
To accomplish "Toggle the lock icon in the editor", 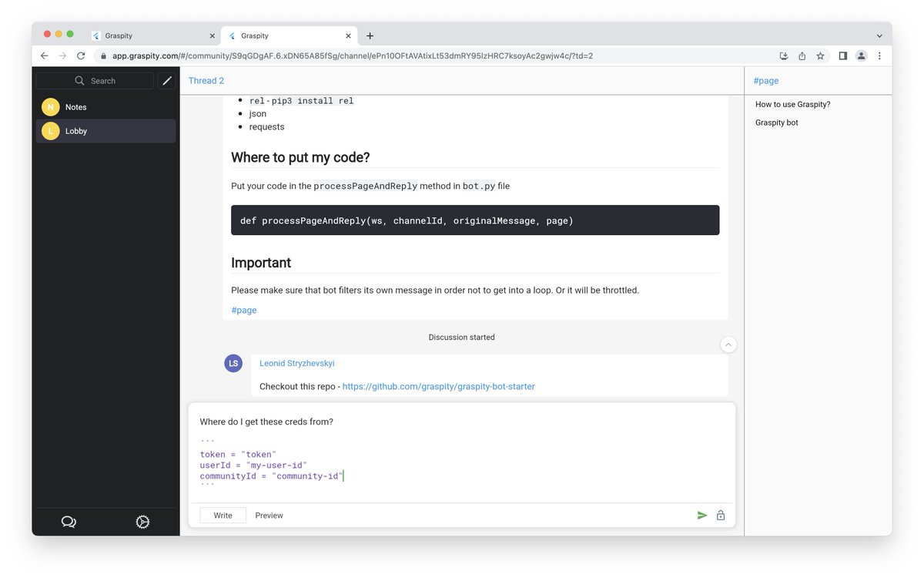I will pos(721,516).
